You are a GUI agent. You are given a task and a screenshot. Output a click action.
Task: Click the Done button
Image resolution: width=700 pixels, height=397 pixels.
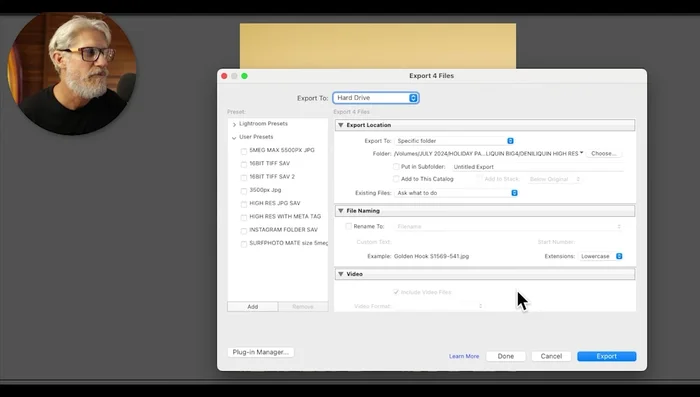tap(506, 356)
